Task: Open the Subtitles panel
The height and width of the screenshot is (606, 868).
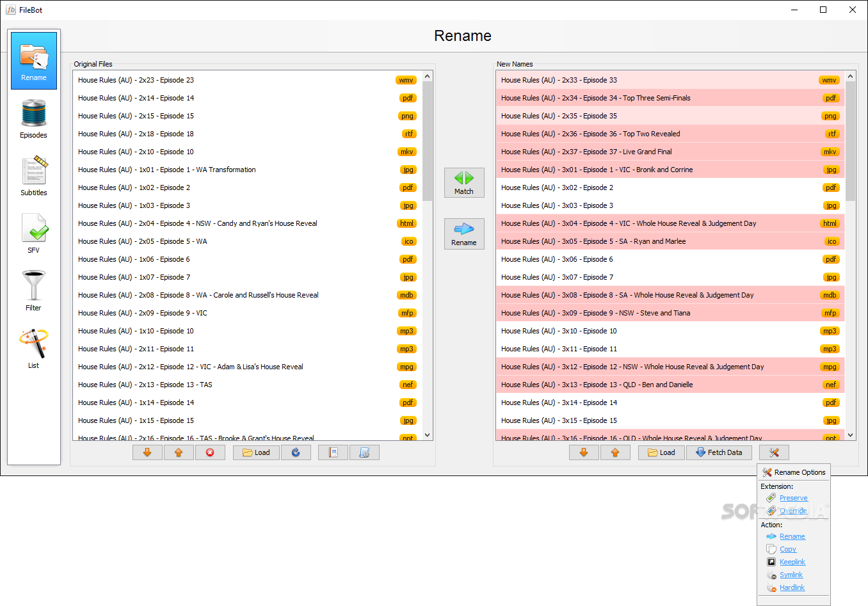Action: [34, 175]
